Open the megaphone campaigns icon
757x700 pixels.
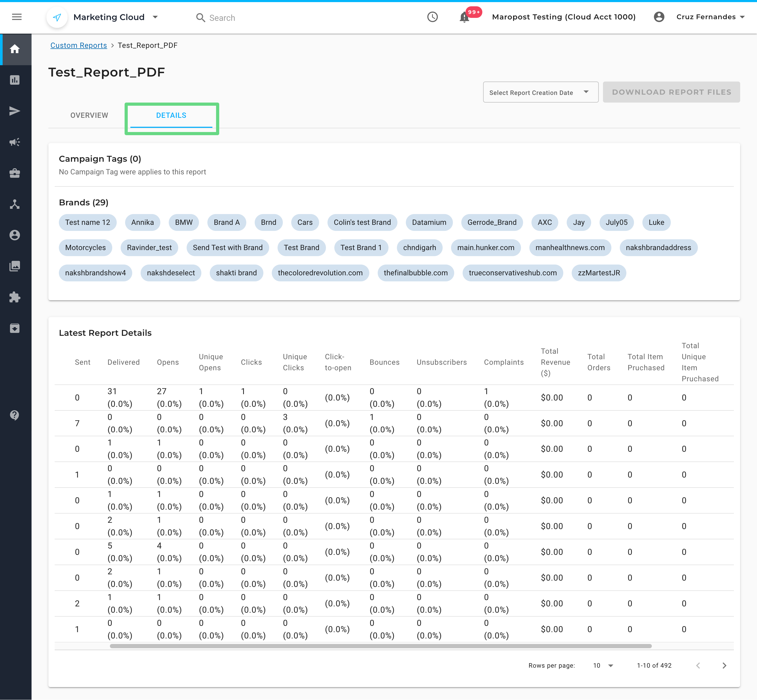(15, 142)
